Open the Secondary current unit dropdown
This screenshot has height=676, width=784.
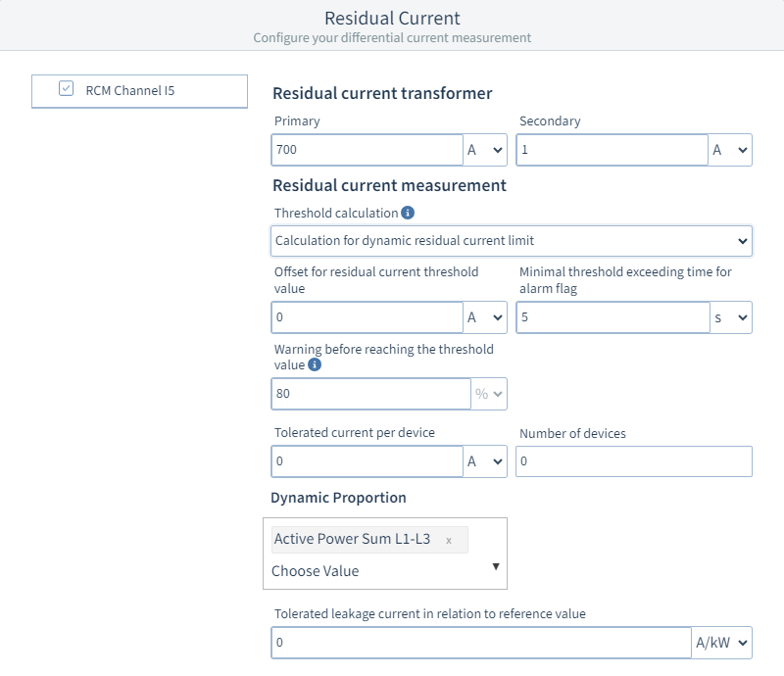point(730,150)
